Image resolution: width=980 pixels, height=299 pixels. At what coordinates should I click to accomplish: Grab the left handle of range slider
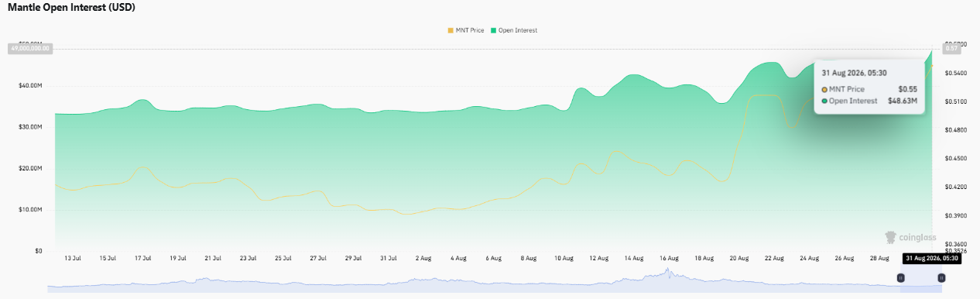(900, 277)
